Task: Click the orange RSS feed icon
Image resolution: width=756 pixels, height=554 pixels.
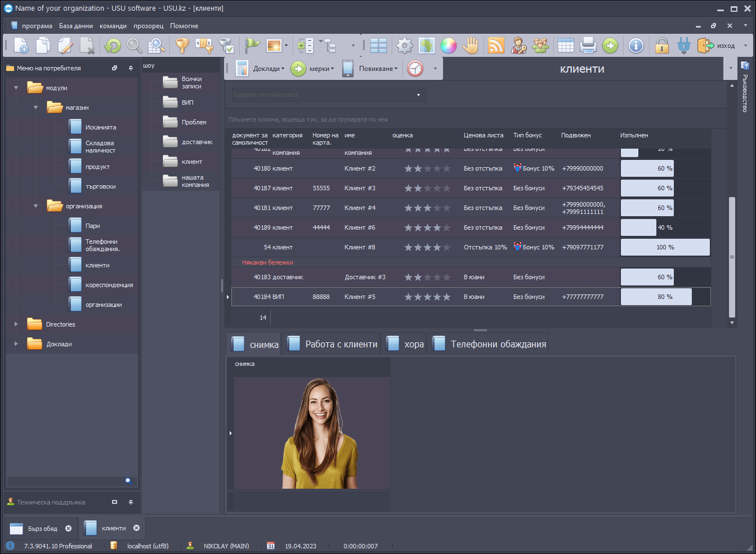Action: click(496, 46)
